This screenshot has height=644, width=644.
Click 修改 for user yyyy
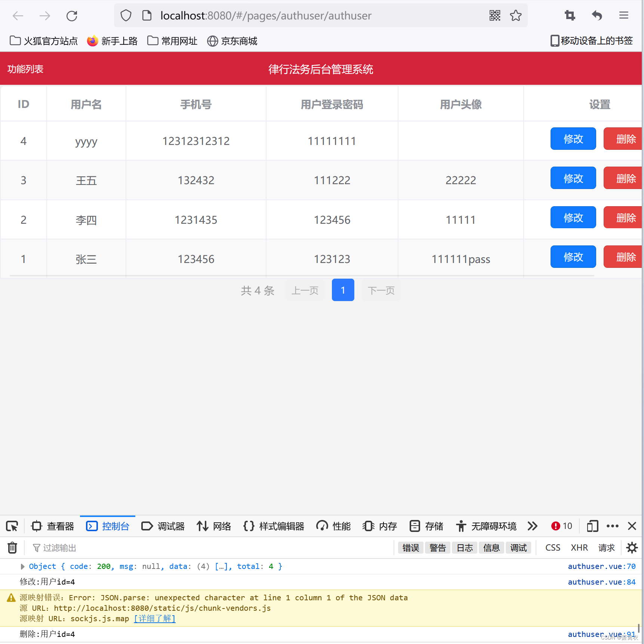[x=573, y=139]
